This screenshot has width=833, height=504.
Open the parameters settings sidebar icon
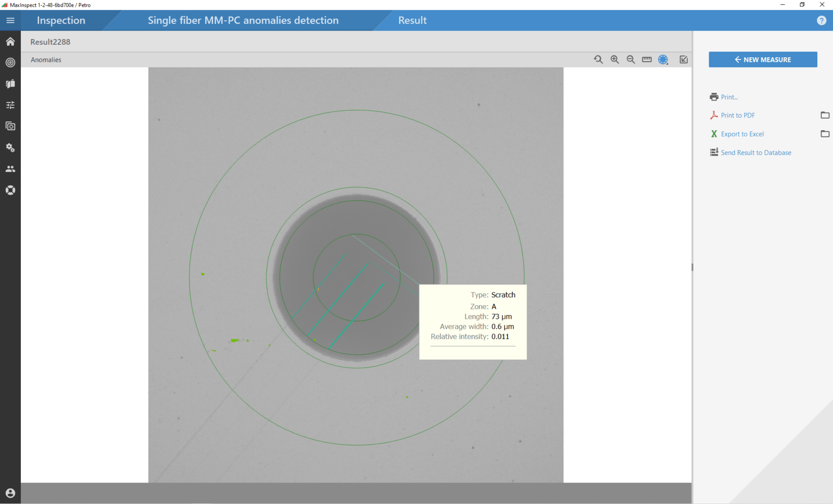pos(10,105)
